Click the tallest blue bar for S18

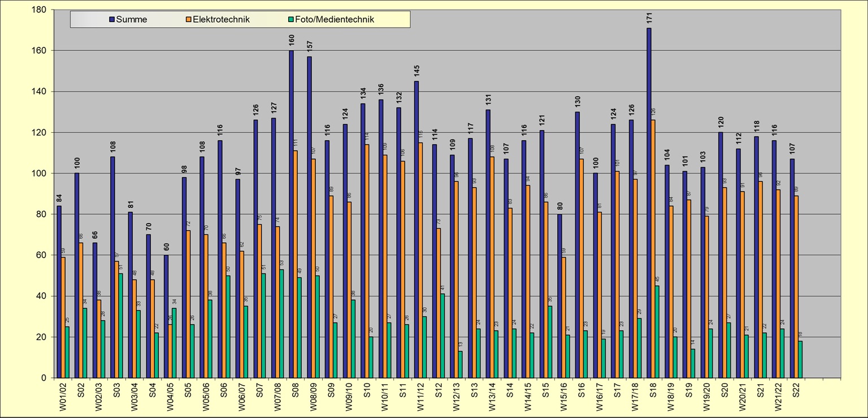point(649,203)
